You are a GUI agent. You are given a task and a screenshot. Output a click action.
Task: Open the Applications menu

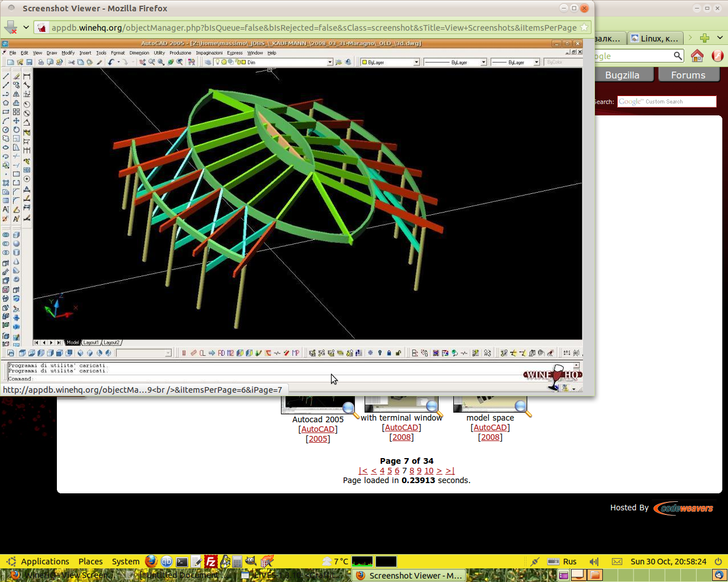coord(44,562)
